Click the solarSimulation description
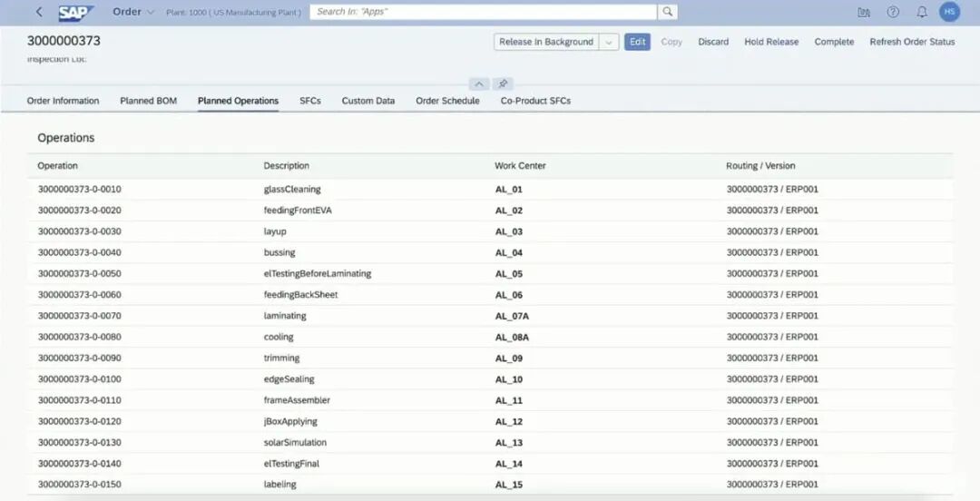Viewport: 980px width, 501px height. pyautogui.click(x=295, y=442)
